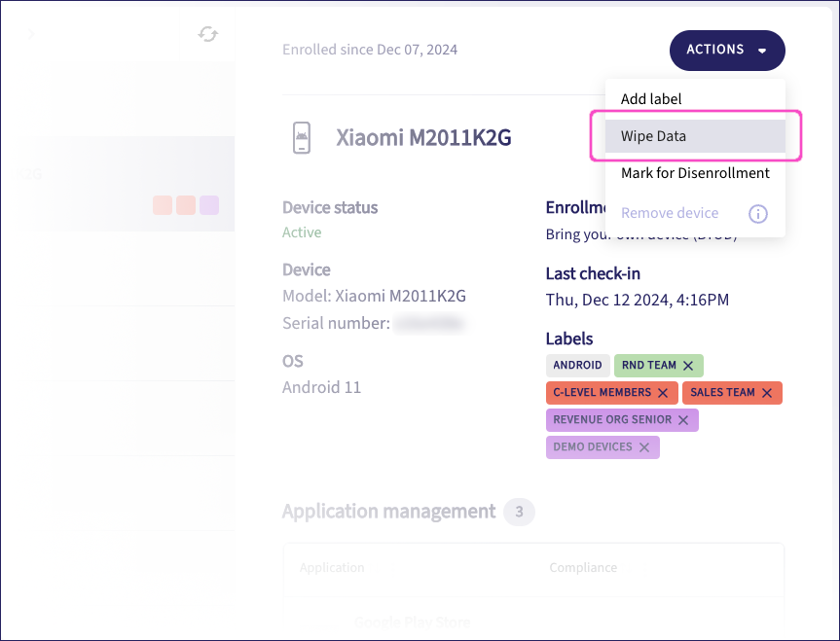Click the Application column header

332,567
